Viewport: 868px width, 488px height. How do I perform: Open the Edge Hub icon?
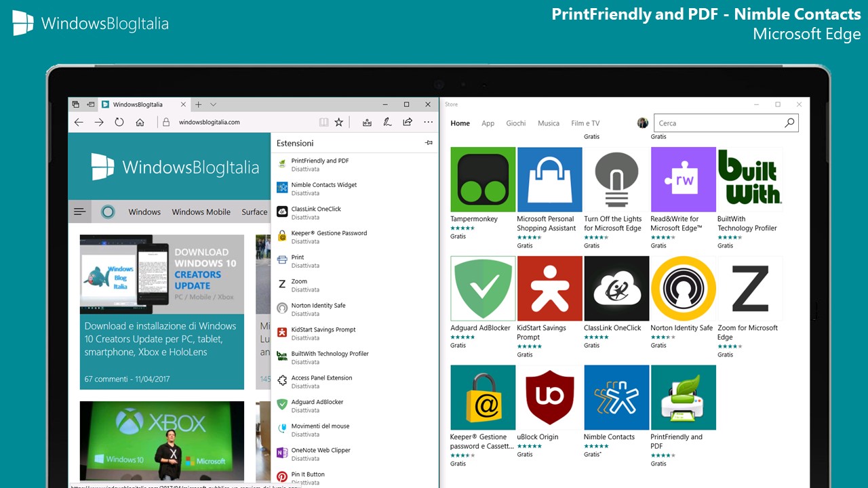click(x=367, y=122)
